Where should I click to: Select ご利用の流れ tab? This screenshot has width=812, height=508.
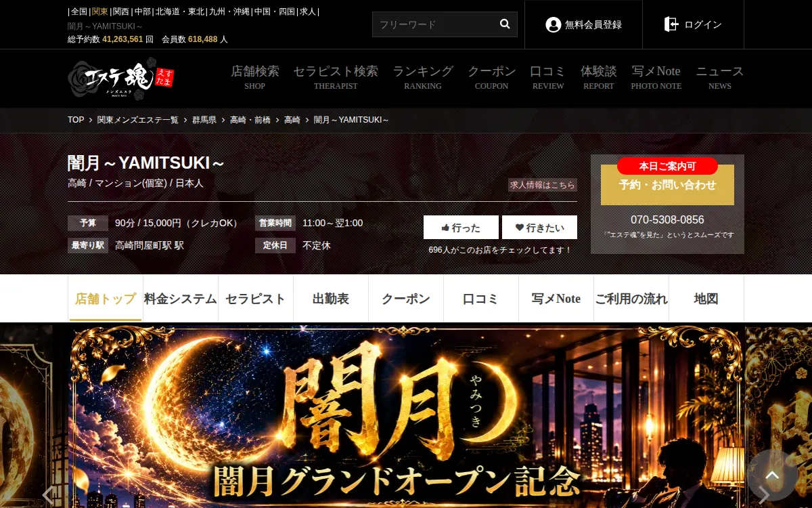coord(631,299)
